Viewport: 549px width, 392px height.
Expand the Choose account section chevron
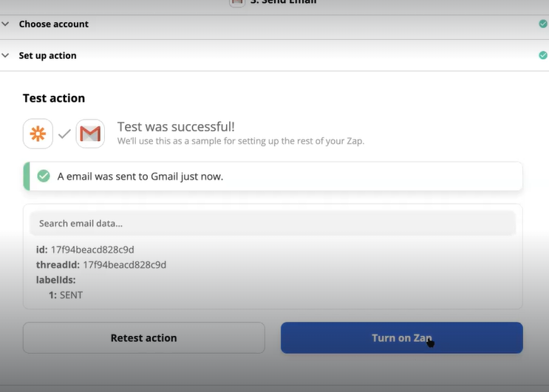pos(5,24)
